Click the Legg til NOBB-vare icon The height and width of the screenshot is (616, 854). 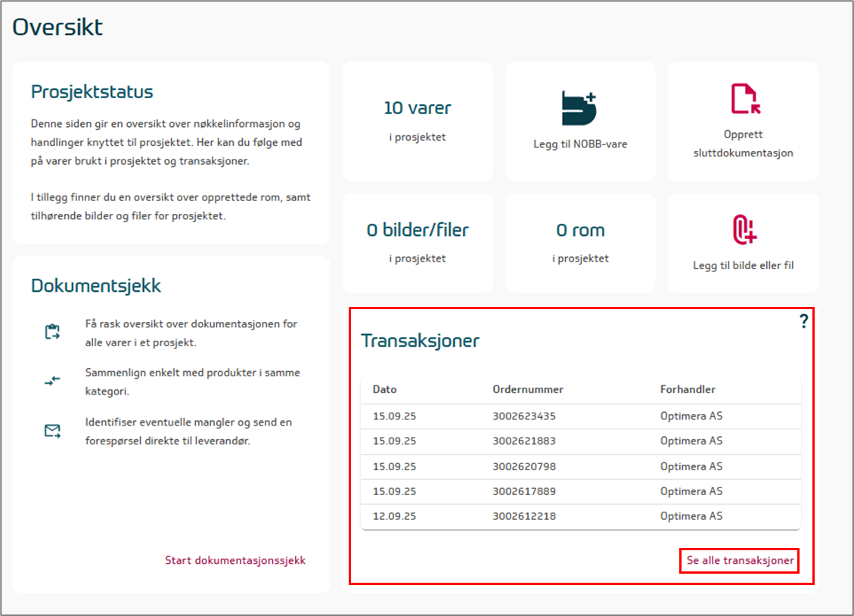click(579, 108)
